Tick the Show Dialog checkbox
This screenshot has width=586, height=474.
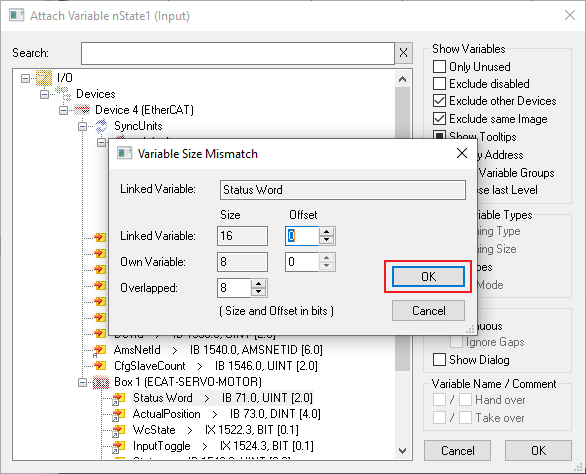[x=440, y=360]
